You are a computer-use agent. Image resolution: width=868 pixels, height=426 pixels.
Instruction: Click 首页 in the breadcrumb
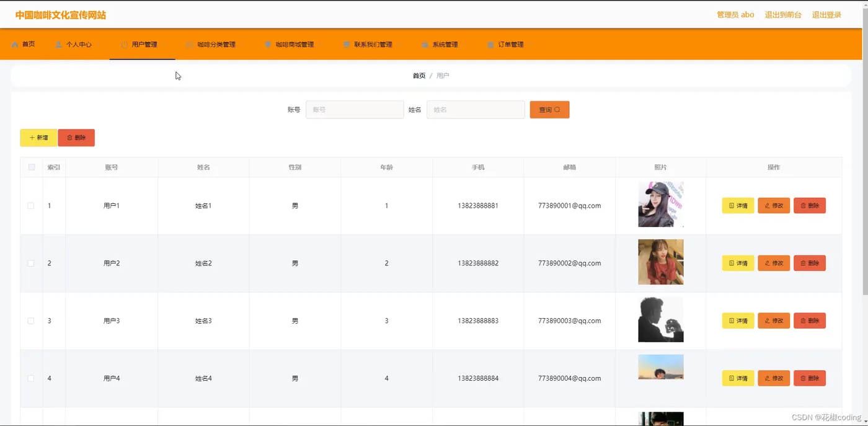coord(419,76)
